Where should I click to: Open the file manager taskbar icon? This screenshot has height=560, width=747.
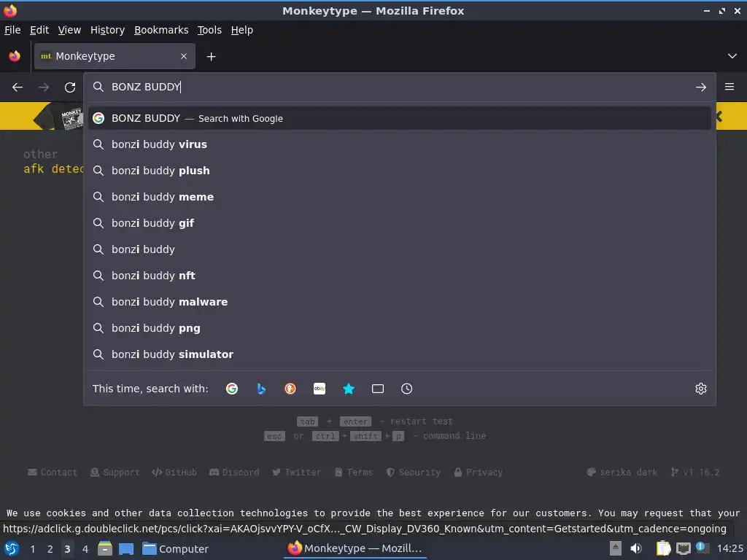pos(105,548)
